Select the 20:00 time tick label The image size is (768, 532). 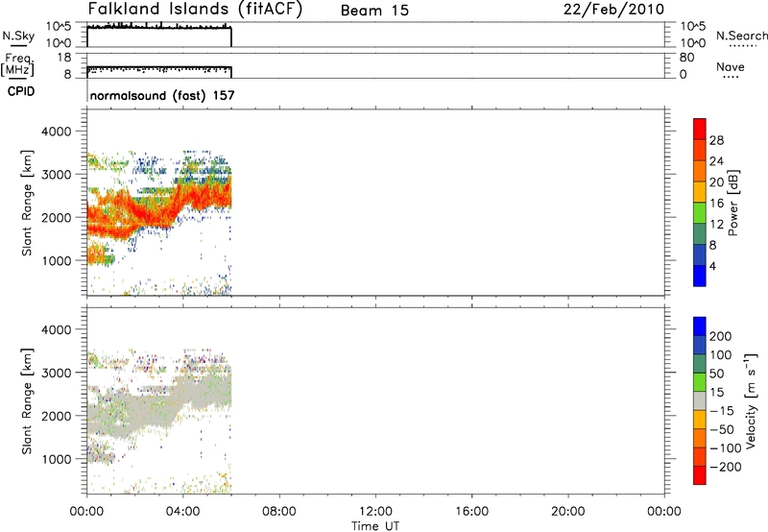[x=568, y=512]
